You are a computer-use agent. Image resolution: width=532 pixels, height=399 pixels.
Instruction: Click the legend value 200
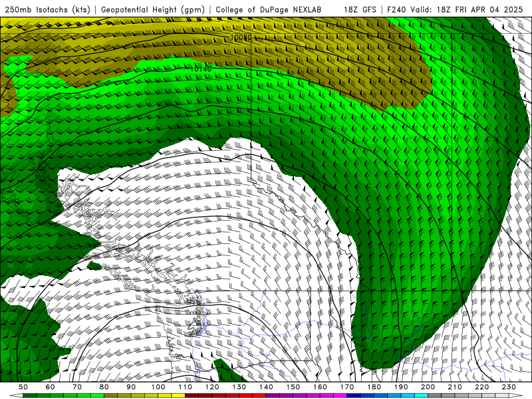coord(428,387)
